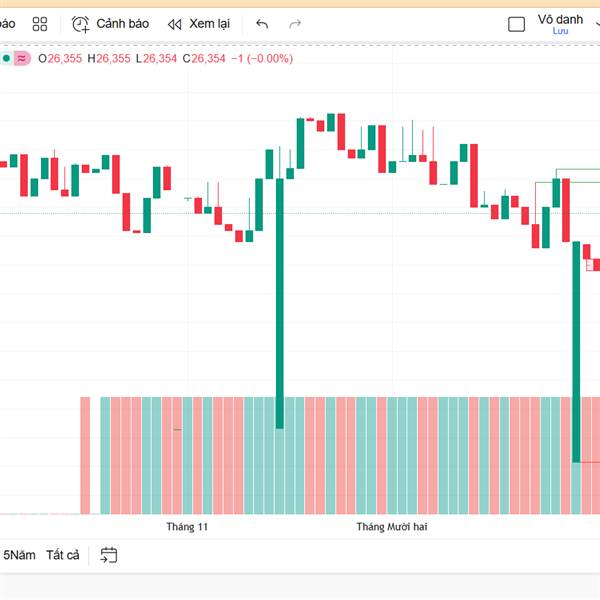600x600 pixels.
Task: Click the redo arrow
Action: click(295, 24)
